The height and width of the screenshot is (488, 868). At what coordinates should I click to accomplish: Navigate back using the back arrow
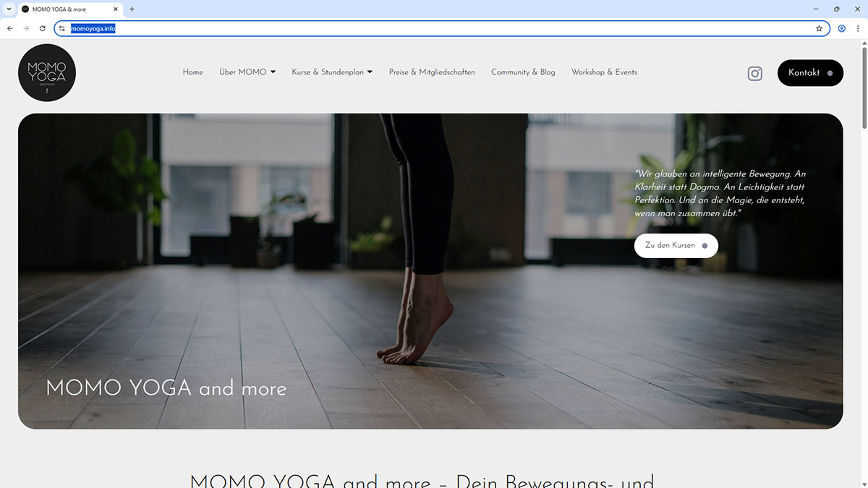tap(9, 28)
